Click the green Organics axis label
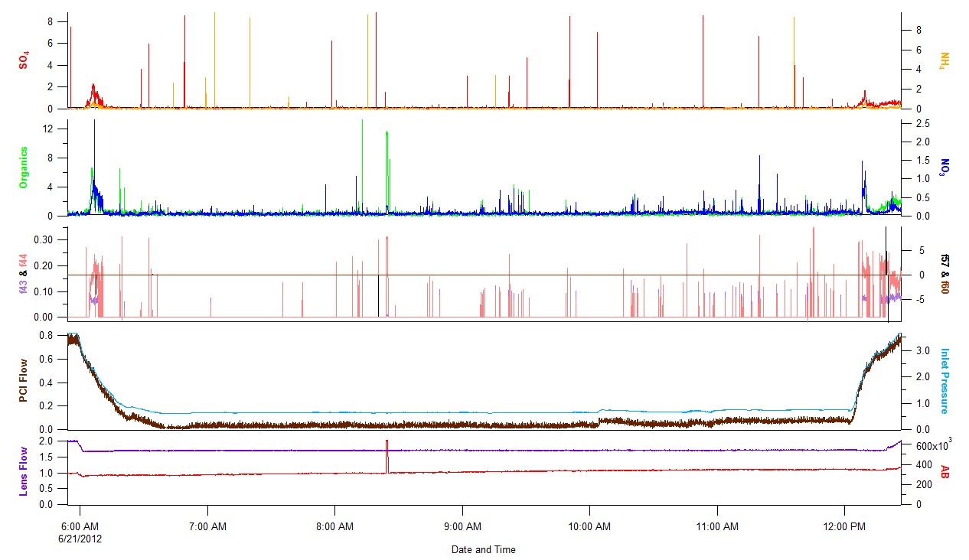The image size is (969, 560). pyautogui.click(x=23, y=168)
